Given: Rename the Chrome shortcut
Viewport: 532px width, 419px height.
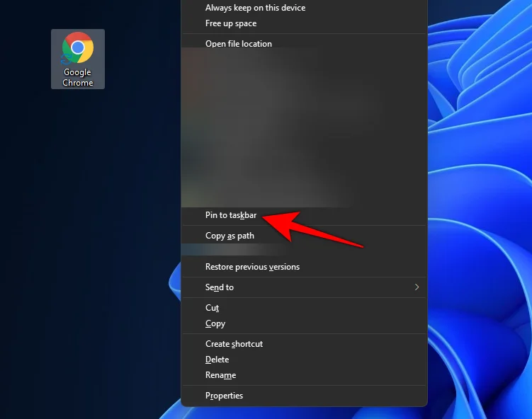Looking at the screenshot, I should click(304, 375).
